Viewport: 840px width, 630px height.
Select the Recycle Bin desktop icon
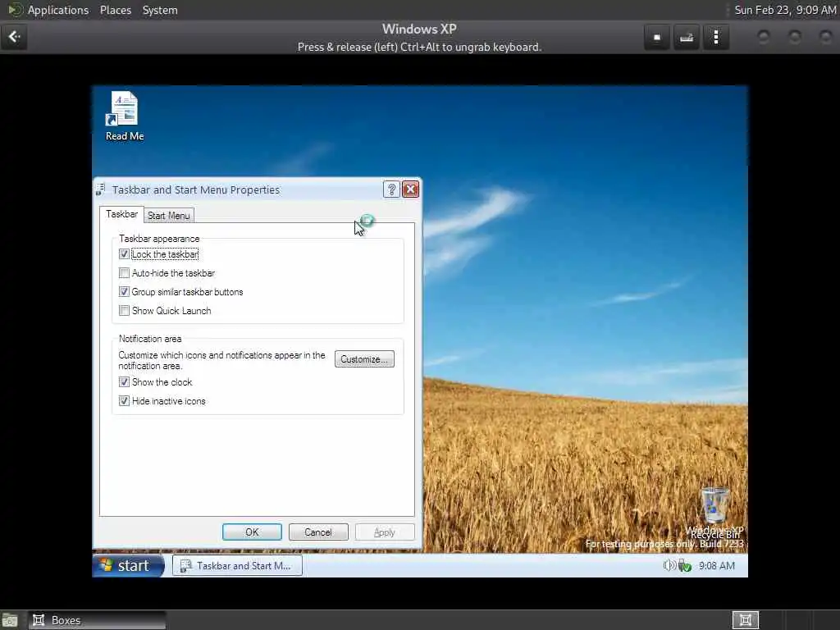[715, 512]
